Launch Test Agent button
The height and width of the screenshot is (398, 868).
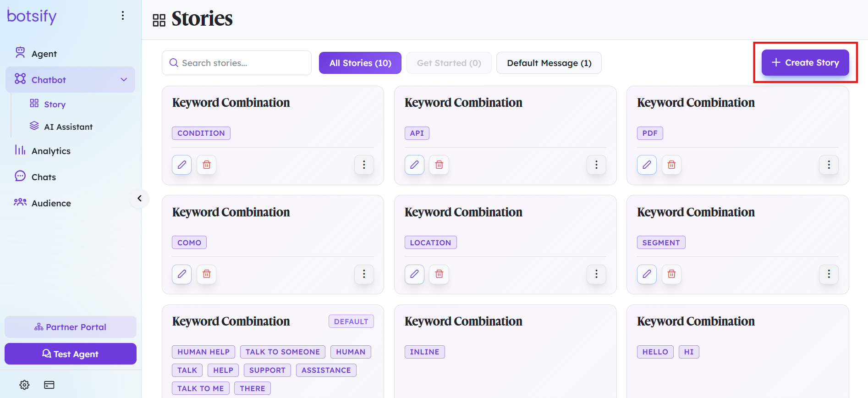point(71,354)
